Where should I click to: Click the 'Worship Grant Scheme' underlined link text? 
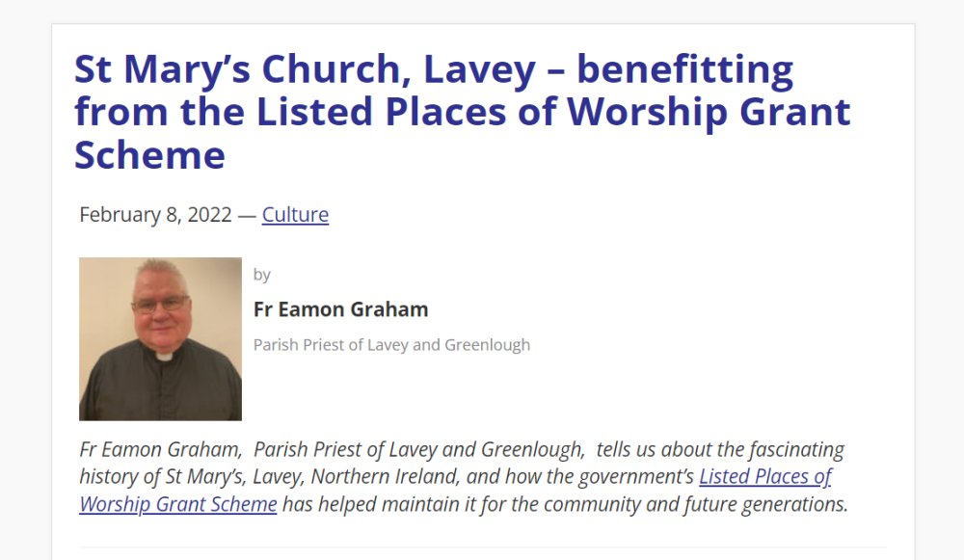point(178,504)
